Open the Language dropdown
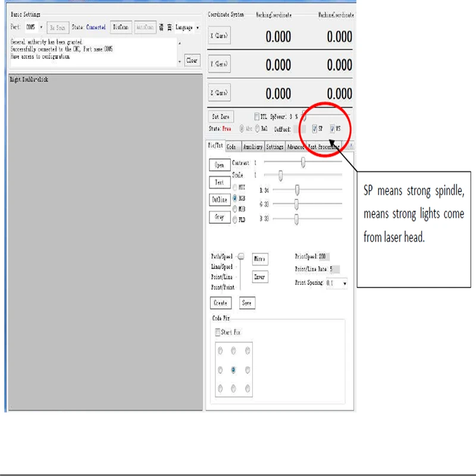This screenshot has width=476, height=476. pyautogui.click(x=198, y=27)
